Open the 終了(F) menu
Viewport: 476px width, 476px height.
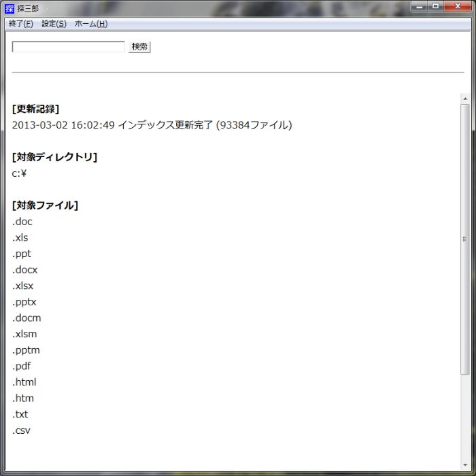[x=20, y=24]
